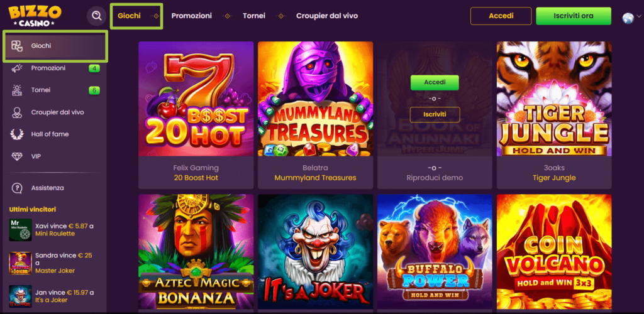Open Croupier dal vivo top tab

(x=326, y=16)
